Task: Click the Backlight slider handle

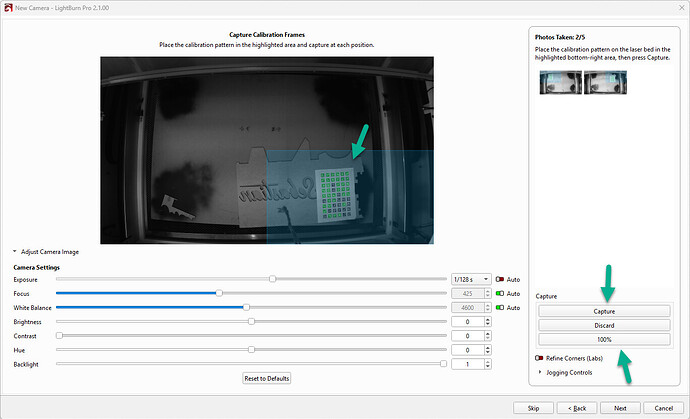Action: (444, 364)
